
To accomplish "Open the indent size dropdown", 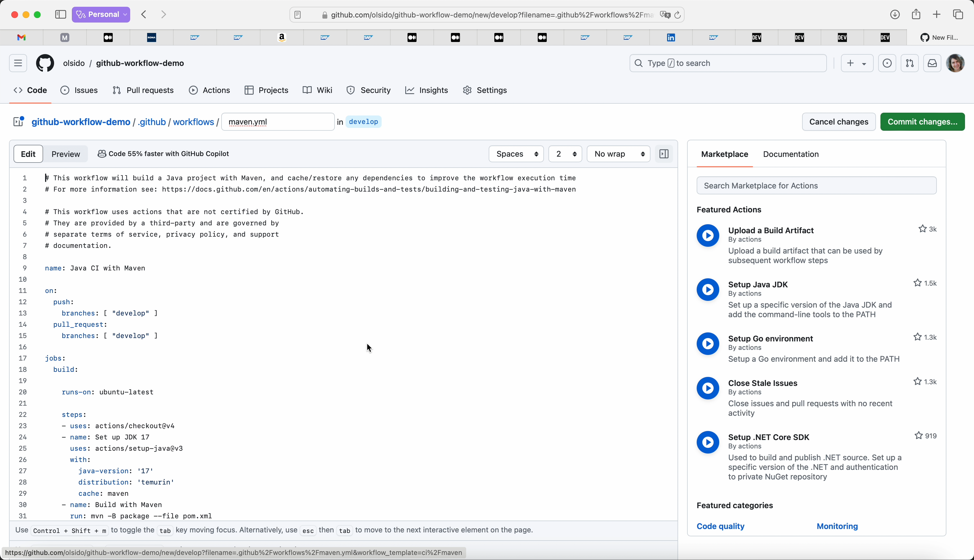I will coord(565,154).
